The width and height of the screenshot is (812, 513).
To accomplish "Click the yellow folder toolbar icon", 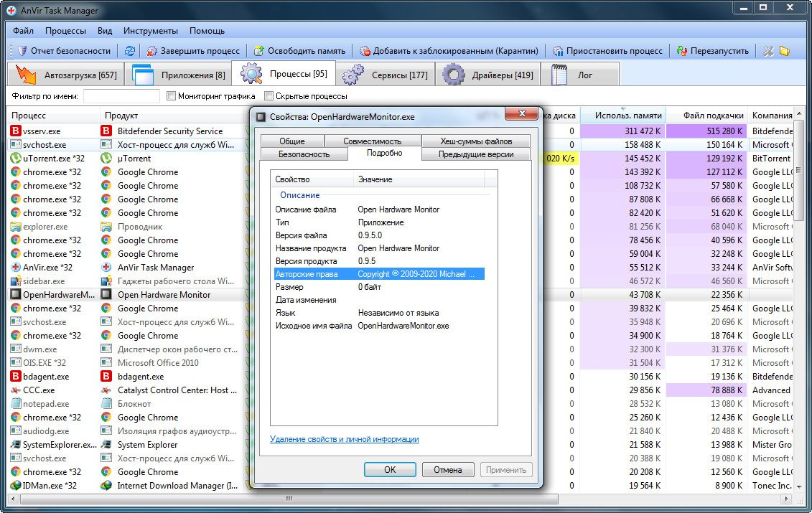I will (785, 51).
